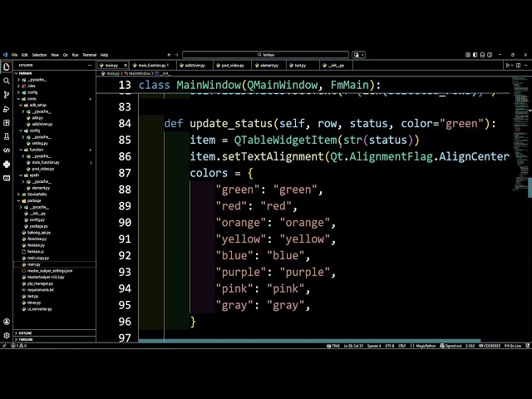Toggle the bottom Panel
This screenshot has width=532, height=399.
coord(482,55)
